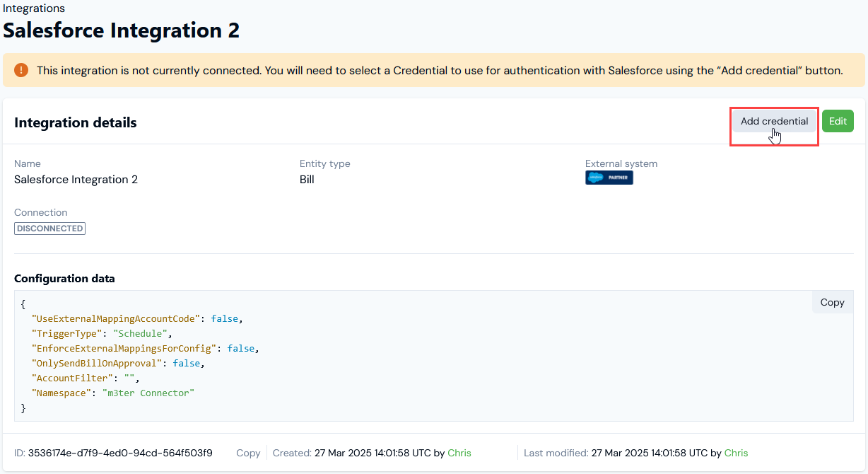Click the "UseExternalMappingAccountCode" JSON line
Viewport: 868px width, 474px height.
(x=137, y=318)
